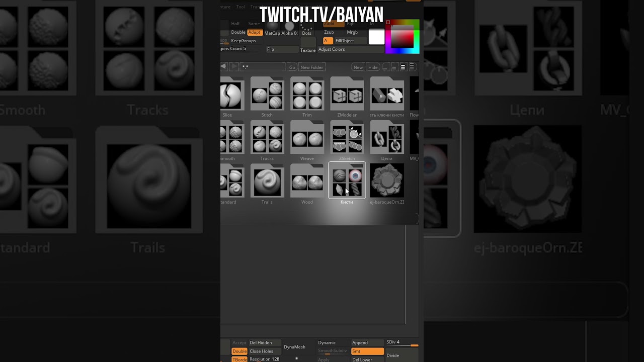644x362 pixels.
Task: Open the MatCap material picker
Action: [272, 28]
